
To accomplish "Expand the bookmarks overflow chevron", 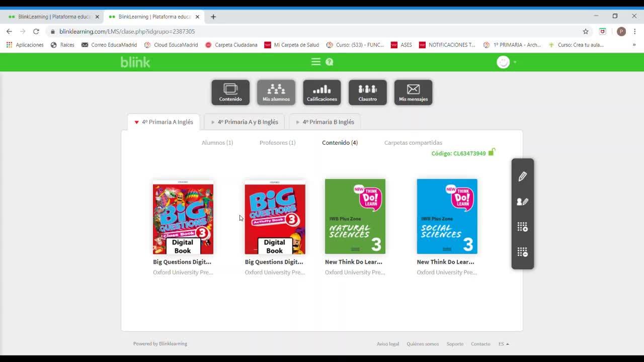I will (x=634, y=45).
